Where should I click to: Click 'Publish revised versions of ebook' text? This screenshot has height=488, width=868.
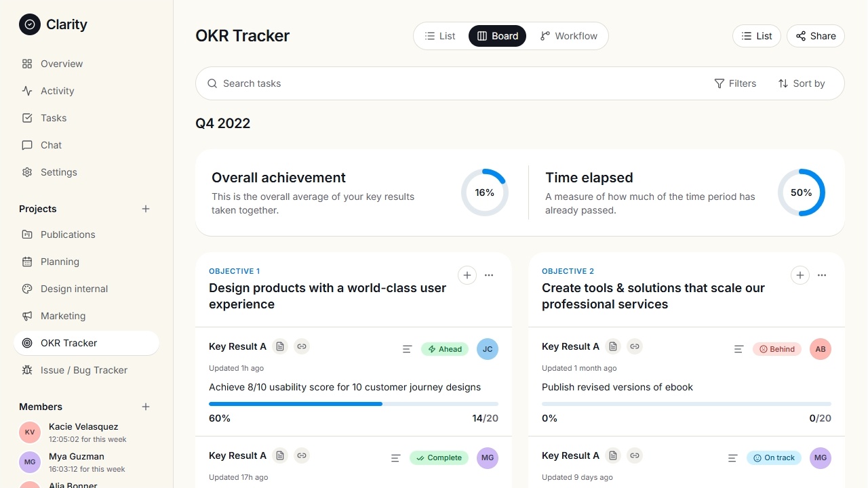[617, 387]
